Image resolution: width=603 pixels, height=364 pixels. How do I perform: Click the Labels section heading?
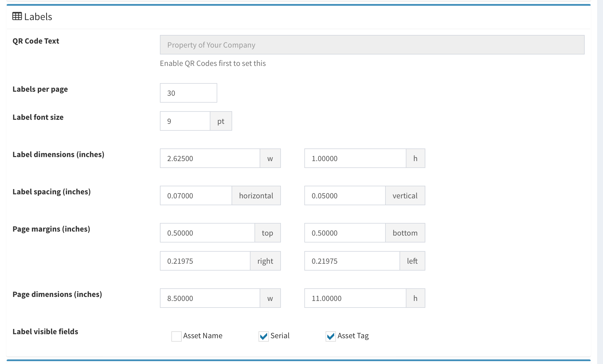pos(38,17)
